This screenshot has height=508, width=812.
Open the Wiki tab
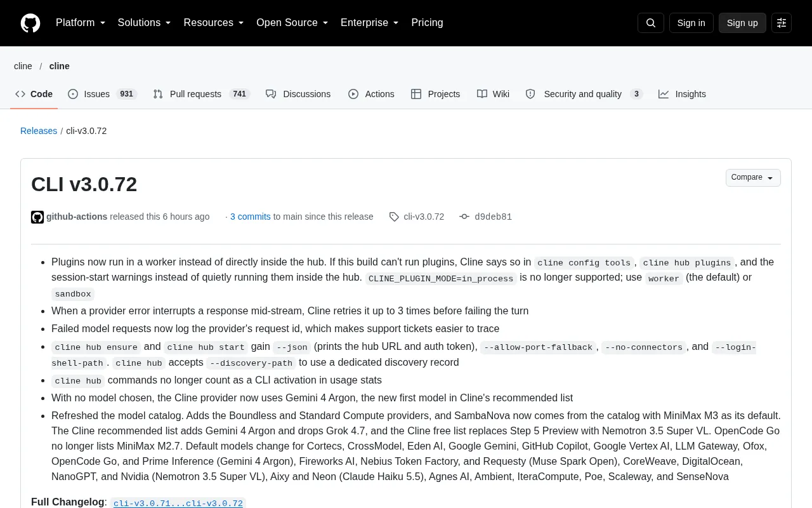click(x=494, y=94)
